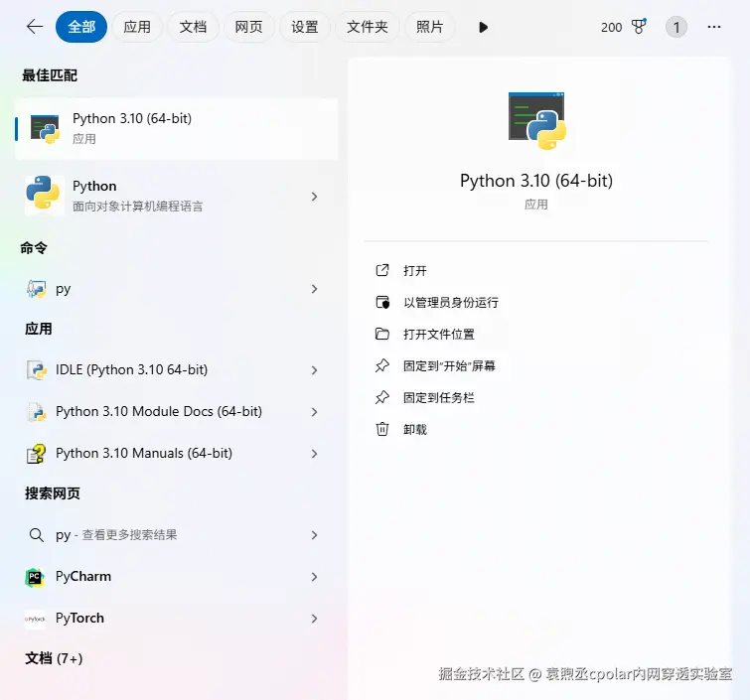Select the Python 3.10 (64-bit) best match
Image resolution: width=750 pixels, height=700 pixels.
[x=177, y=129]
